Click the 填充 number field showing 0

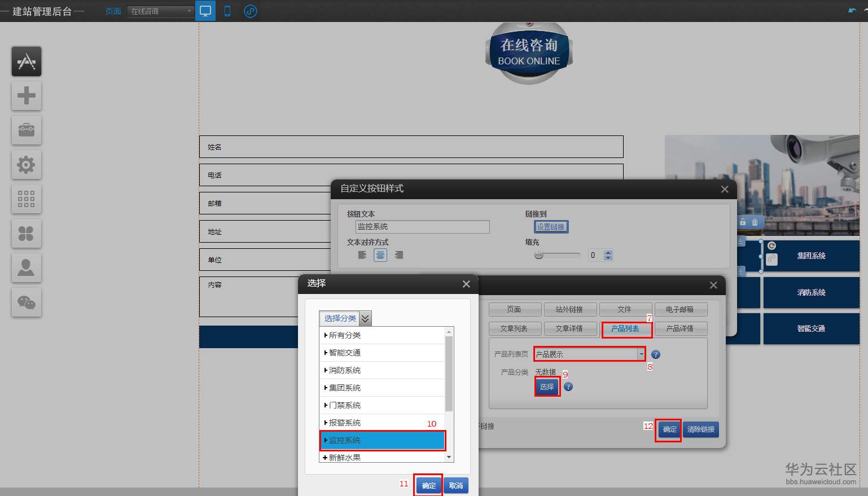pos(596,255)
